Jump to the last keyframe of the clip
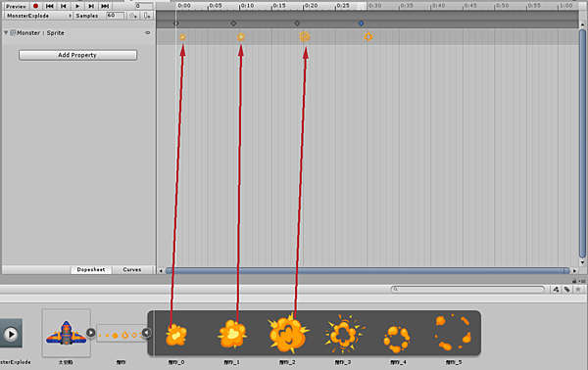Screen dimensions: 588x370 tap(105, 6)
